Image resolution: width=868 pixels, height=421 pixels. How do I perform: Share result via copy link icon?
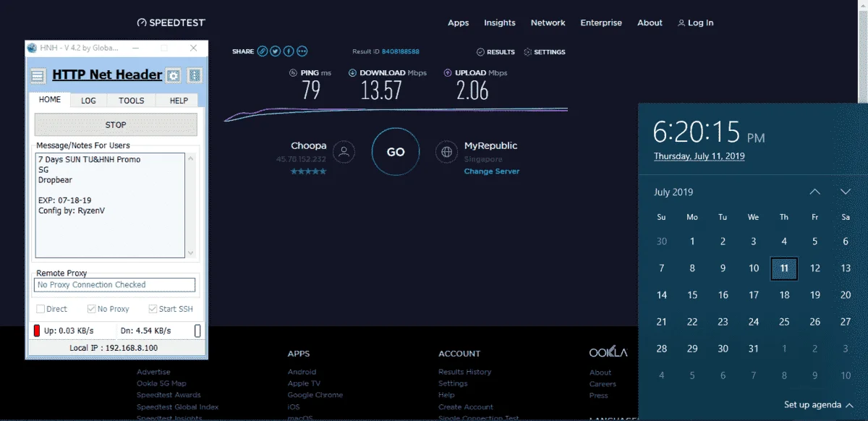(x=263, y=51)
